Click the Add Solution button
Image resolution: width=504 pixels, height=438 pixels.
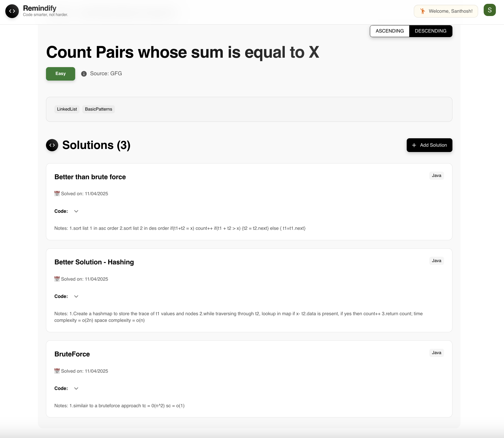point(429,145)
